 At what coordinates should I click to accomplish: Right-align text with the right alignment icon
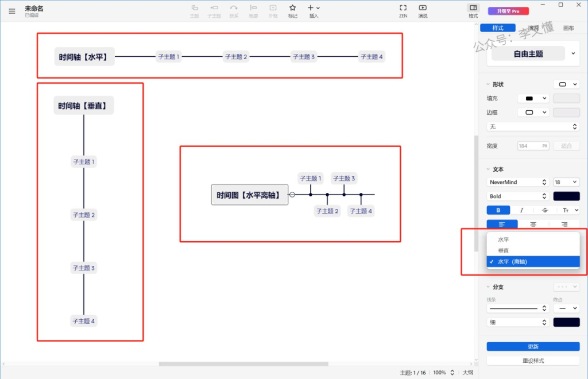(564, 225)
